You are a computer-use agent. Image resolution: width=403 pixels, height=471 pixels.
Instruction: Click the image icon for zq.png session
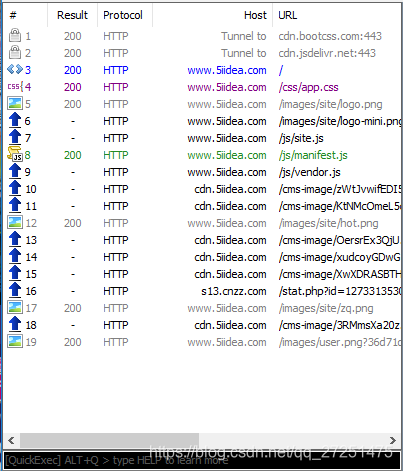tap(15, 307)
